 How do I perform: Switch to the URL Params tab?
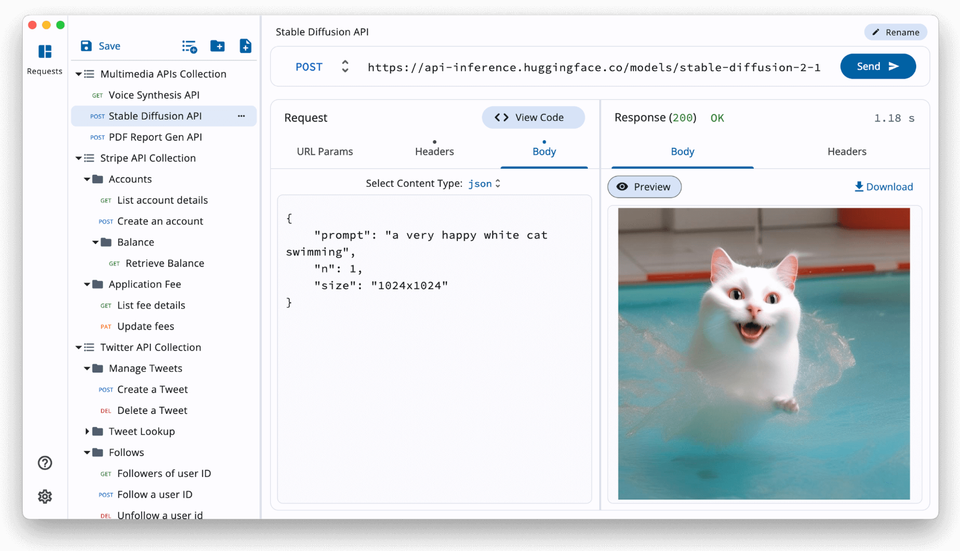pos(325,151)
